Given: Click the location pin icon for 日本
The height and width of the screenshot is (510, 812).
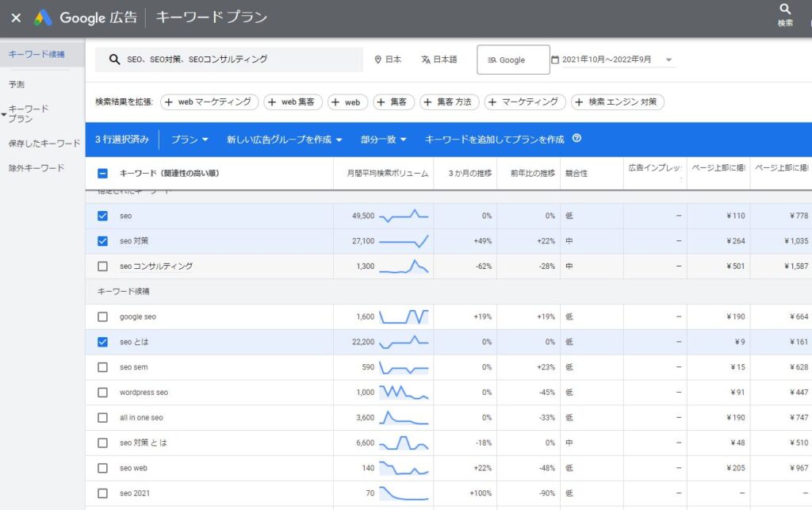Looking at the screenshot, I should pyautogui.click(x=378, y=59).
